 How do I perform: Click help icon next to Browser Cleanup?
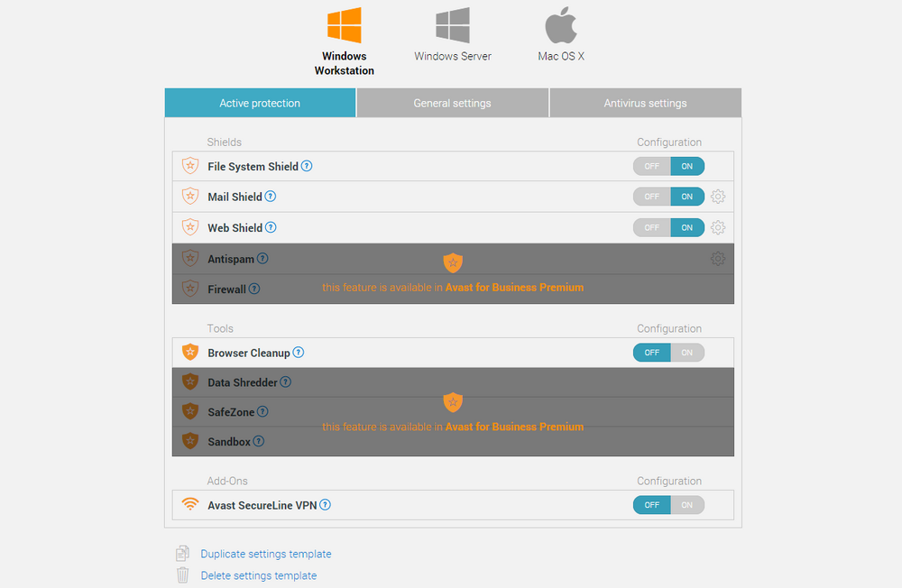(x=298, y=353)
